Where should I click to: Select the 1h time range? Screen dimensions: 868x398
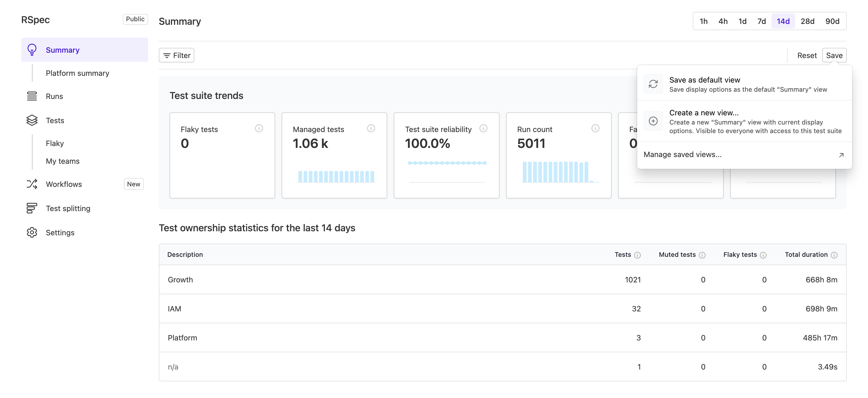(703, 21)
